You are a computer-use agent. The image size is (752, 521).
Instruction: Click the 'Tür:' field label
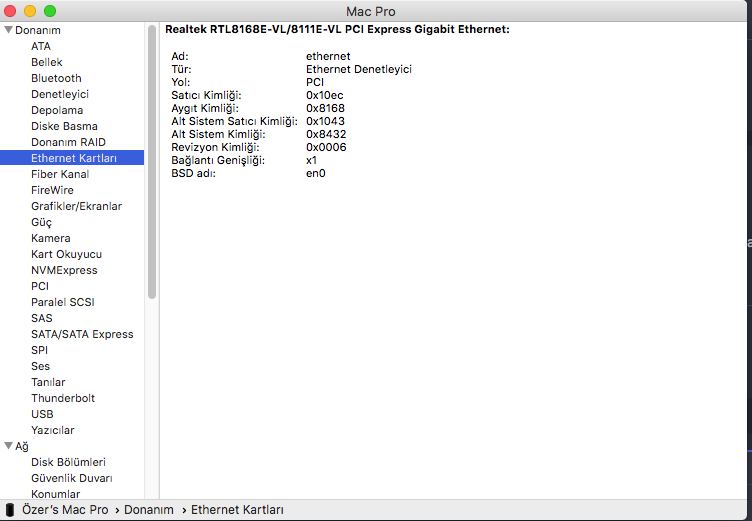coord(181,69)
